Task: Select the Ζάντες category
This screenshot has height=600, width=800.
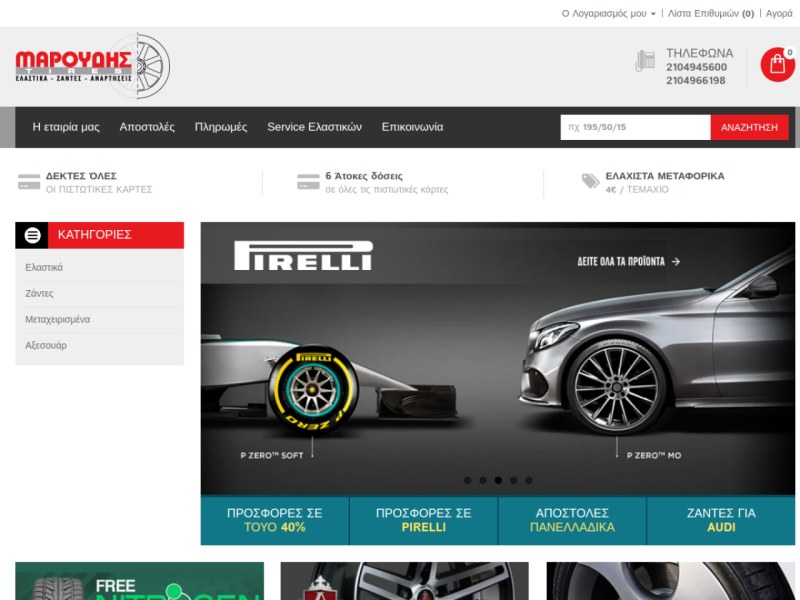Action: coord(39,293)
